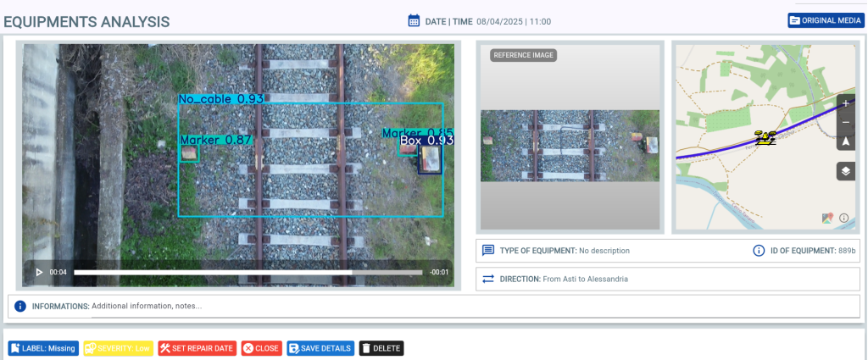
Task: Open the Original Media button
Action: click(821, 20)
